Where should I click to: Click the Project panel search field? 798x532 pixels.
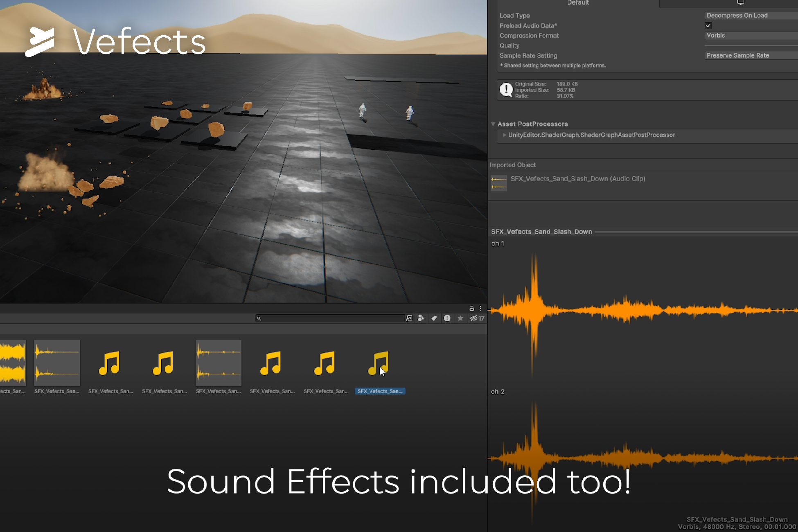(330, 318)
